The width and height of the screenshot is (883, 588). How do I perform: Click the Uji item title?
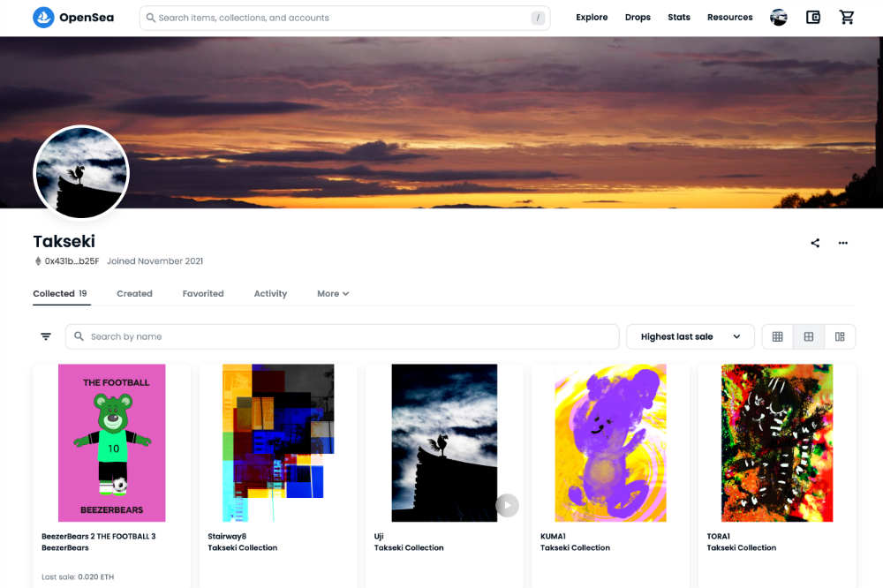point(379,536)
